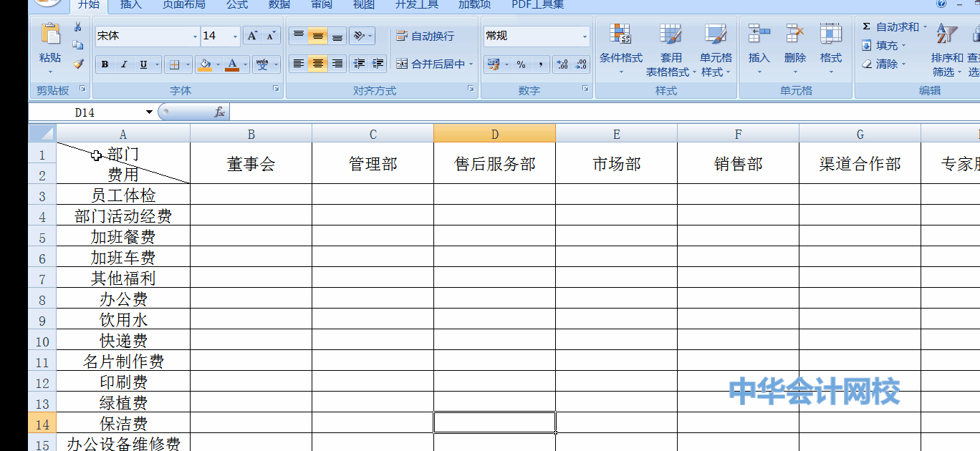Apply percent style

pos(521,64)
